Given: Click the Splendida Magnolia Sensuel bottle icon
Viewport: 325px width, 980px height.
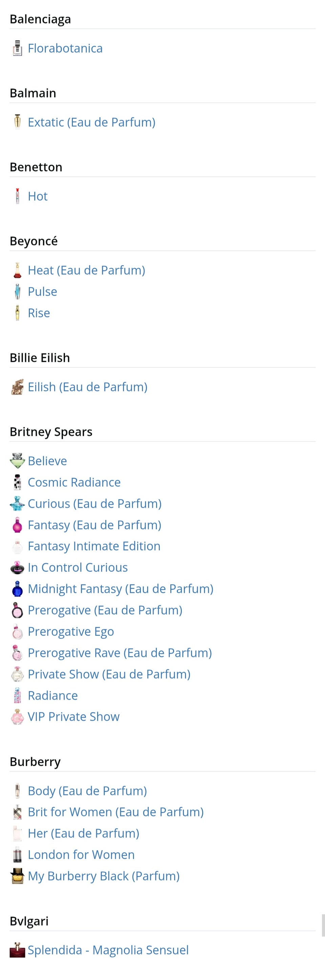Looking at the screenshot, I should point(17,950).
